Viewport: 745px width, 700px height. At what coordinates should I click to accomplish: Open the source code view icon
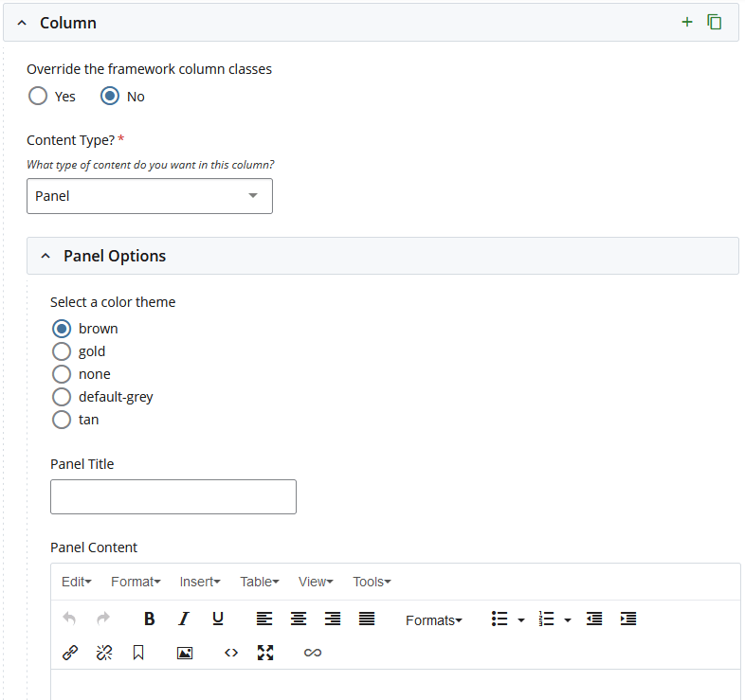click(x=231, y=653)
